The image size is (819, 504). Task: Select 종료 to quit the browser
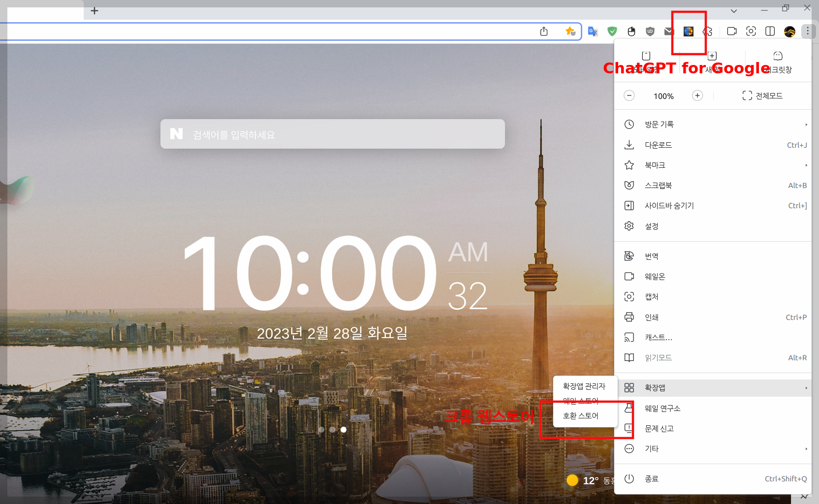click(713, 478)
